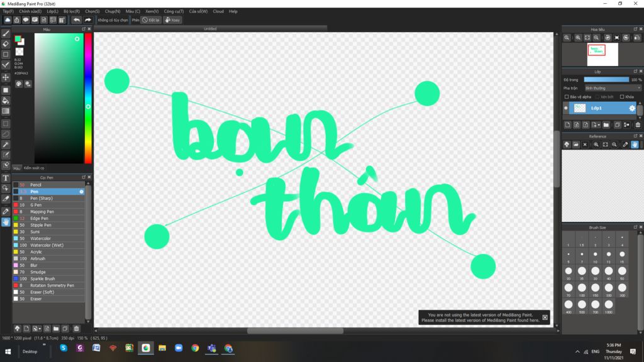Image resolution: width=644 pixels, height=362 pixels.
Task: Open Bộ lọc(R) menu
Action: click(72, 11)
